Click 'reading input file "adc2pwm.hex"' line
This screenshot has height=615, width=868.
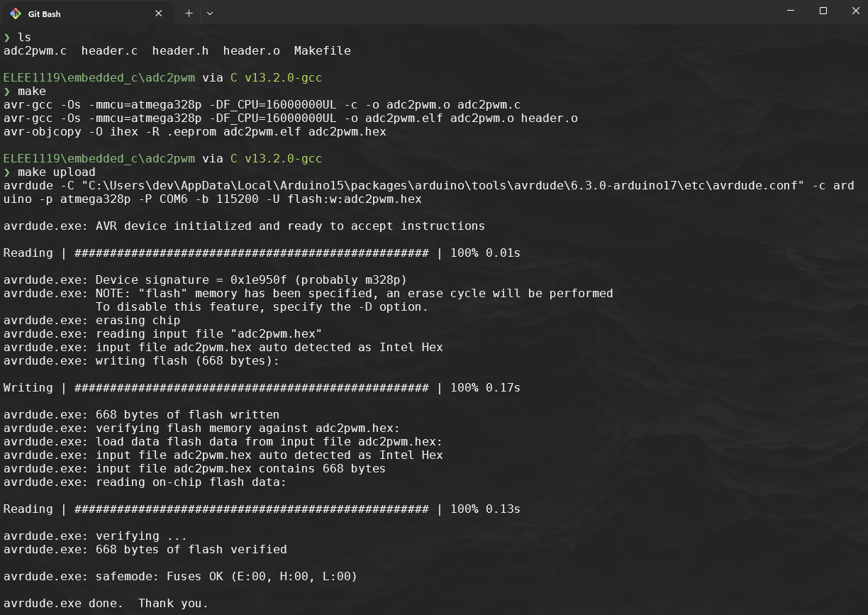pos(163,334)
